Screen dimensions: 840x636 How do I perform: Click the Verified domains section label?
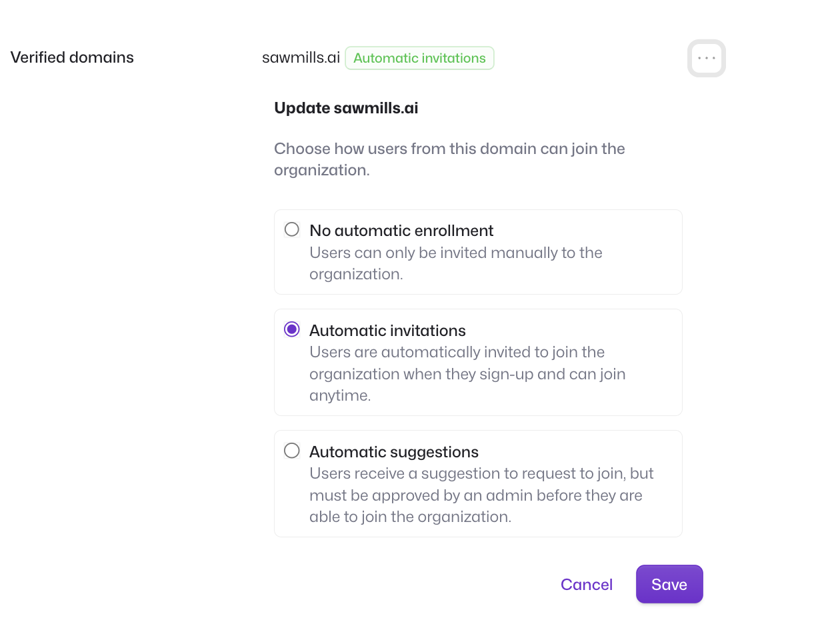[72, 57]
